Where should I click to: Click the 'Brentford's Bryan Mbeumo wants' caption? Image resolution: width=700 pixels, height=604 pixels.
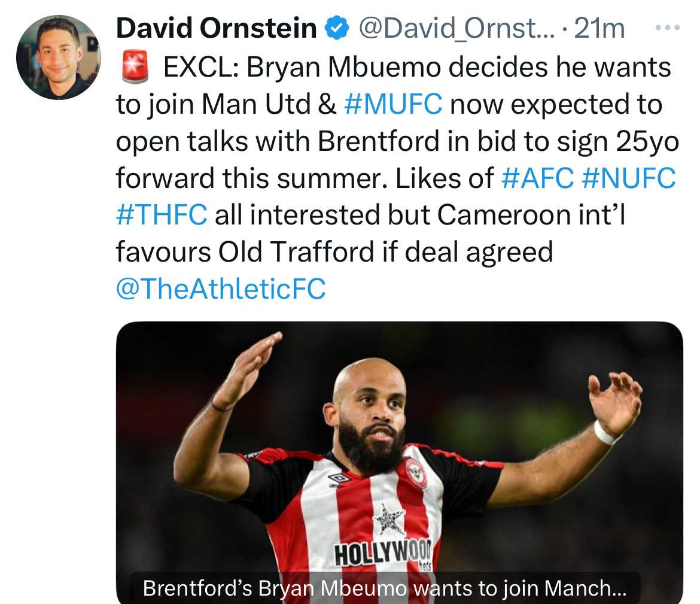(x=385, y=588)
